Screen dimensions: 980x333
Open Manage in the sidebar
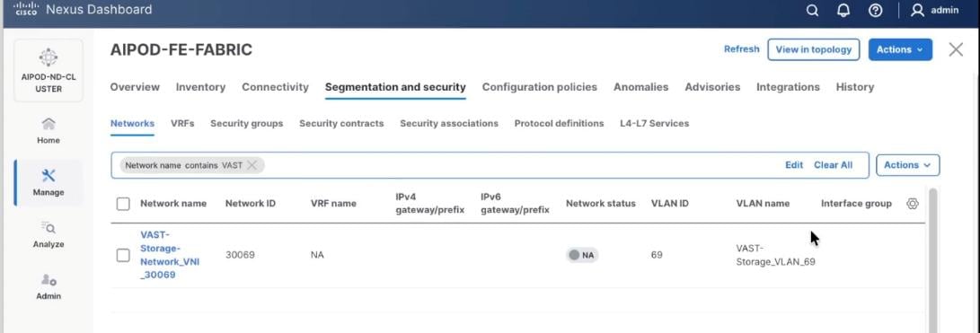(x=49, y=182)
